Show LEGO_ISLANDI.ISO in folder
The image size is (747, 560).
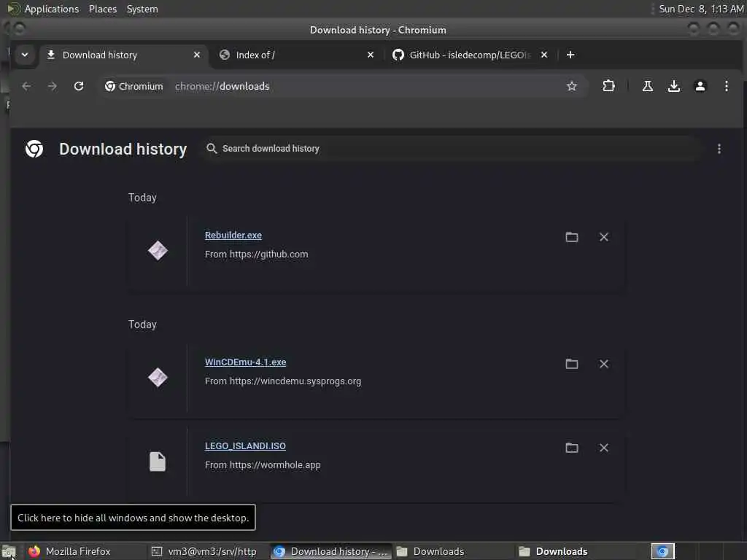572,448
